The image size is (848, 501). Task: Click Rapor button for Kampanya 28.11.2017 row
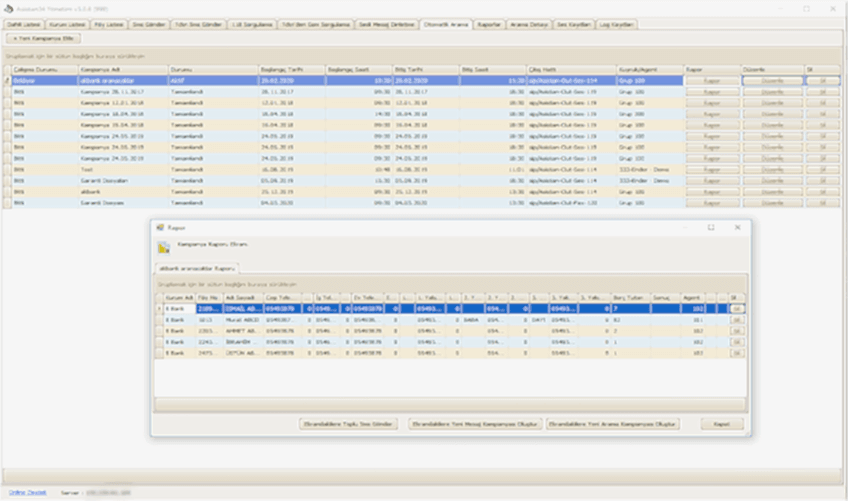point(711,91)
